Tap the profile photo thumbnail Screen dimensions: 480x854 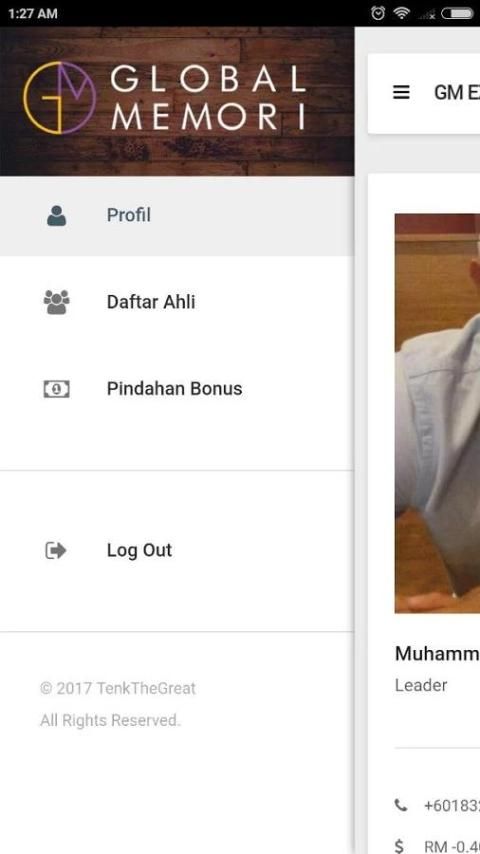coord(438,413)
